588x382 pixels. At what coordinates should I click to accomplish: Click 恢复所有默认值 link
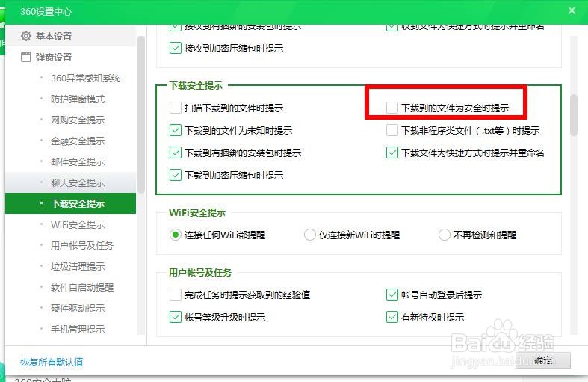click(x=52, y=362)
